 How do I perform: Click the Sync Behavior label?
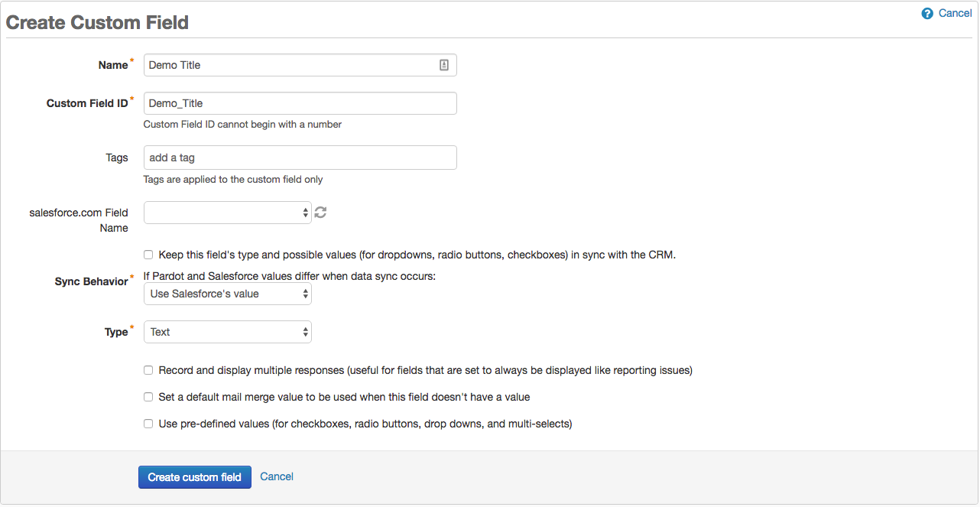click(91, 281)
